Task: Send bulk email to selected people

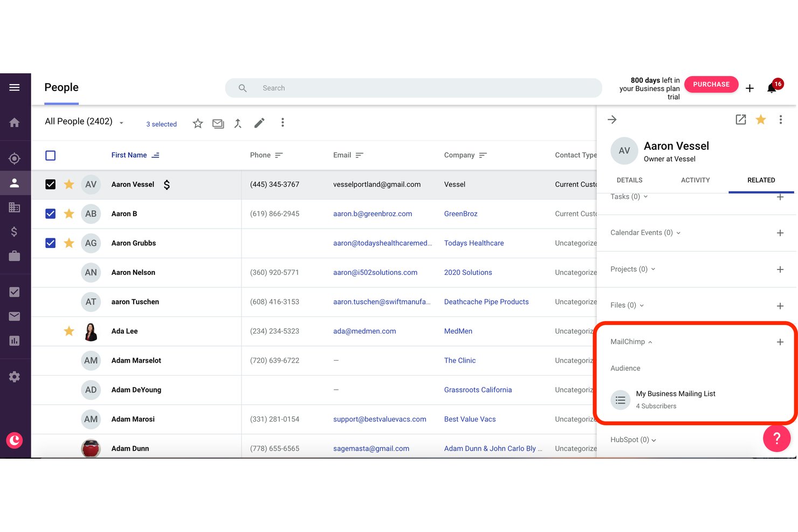Action: click(x=218, y=123)
